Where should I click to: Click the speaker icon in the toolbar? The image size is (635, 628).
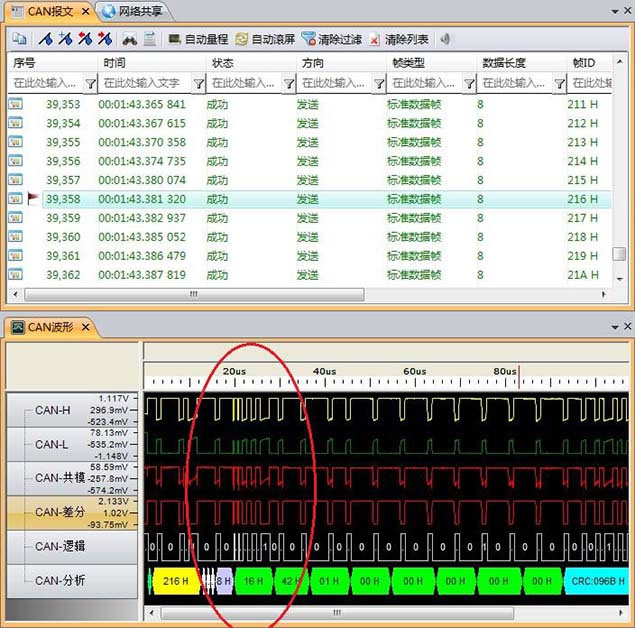(445, 40)
